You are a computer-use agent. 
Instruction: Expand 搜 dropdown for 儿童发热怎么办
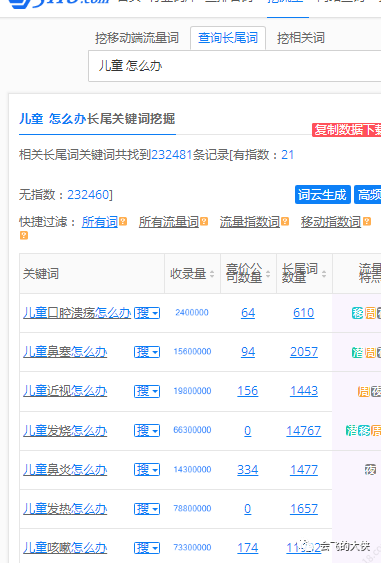[x=147, y=509]
